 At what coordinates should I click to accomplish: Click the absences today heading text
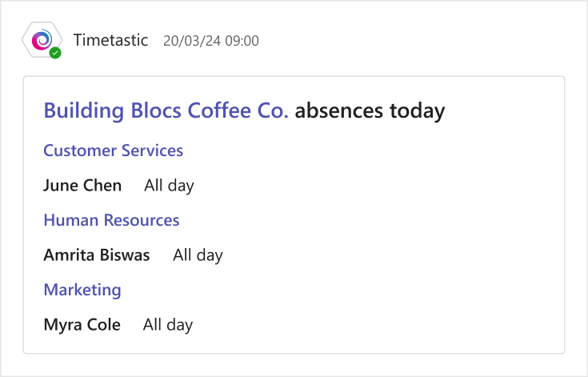point(370,110)
